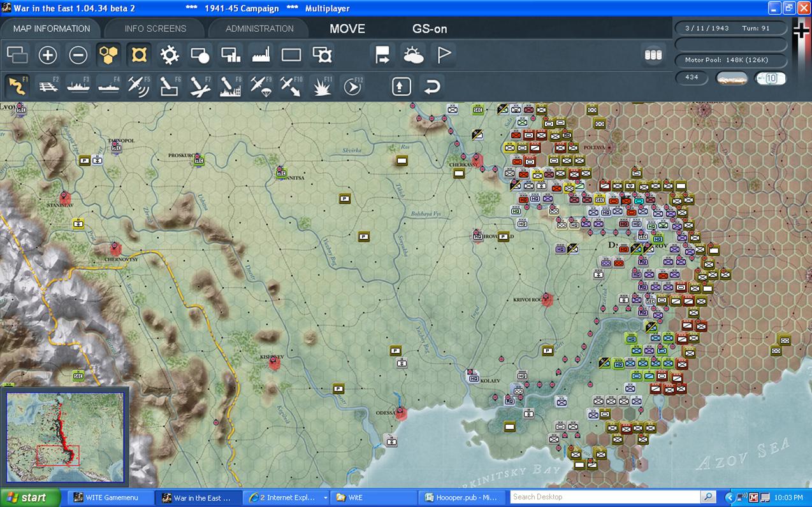Click the rectangle with bar chart icon
The image size is (812, 507).
pyautogui.click(x=231, y=55)
